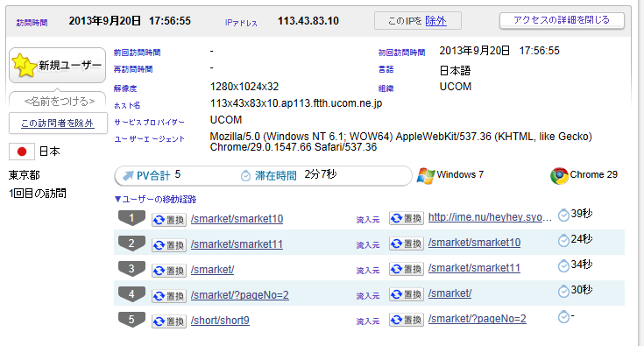Click 置換 button beside /short/short9 page
The height and width of the screenshot is (346, 644).
tap(169, 321)
